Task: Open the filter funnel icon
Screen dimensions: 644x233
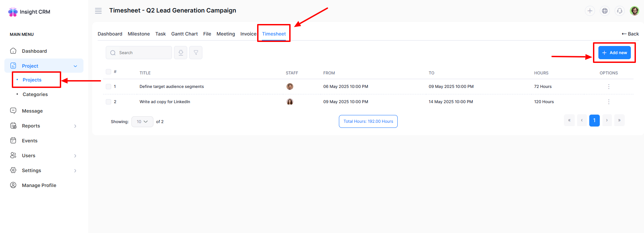Action: [x=196, y=53]
